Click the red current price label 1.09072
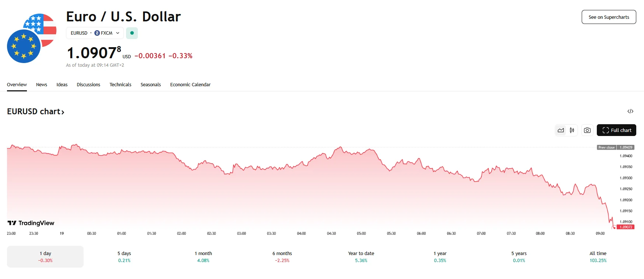 tap(626, 227)
